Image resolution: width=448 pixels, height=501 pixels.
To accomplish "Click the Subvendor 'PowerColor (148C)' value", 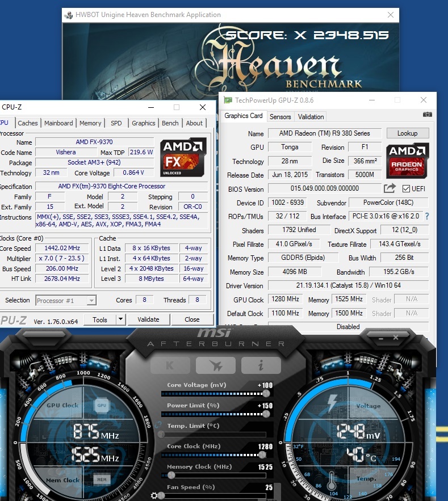I will tap(388, 203).
